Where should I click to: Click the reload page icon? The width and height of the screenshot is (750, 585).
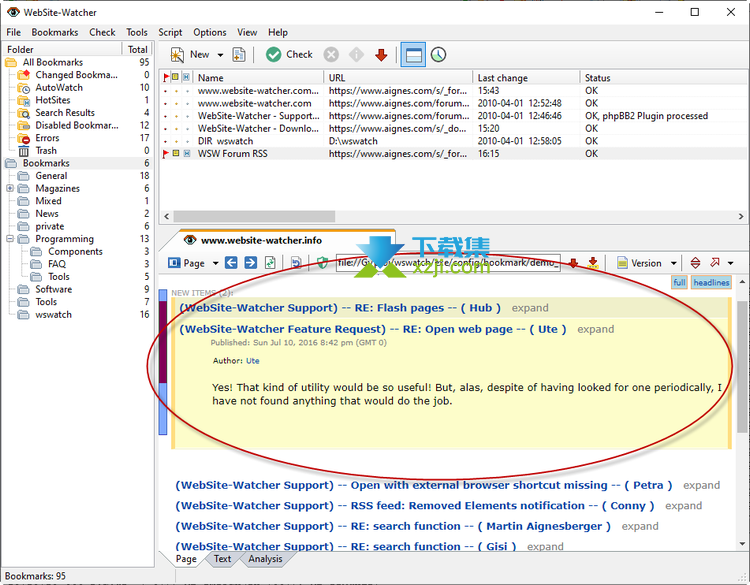point(270,263)
